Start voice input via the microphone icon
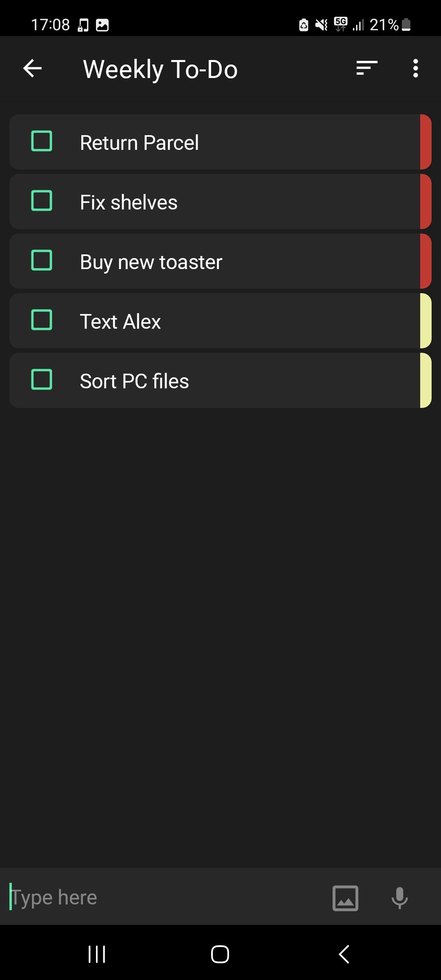 coord(399,898)
